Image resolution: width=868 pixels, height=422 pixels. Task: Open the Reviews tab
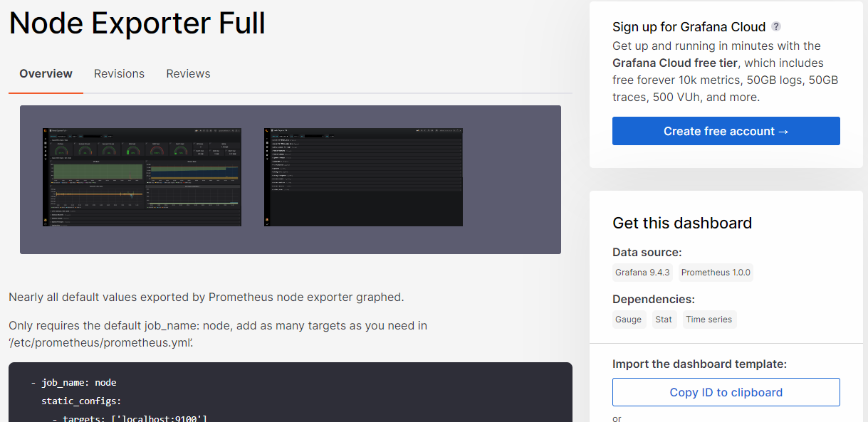pos(188,74)
